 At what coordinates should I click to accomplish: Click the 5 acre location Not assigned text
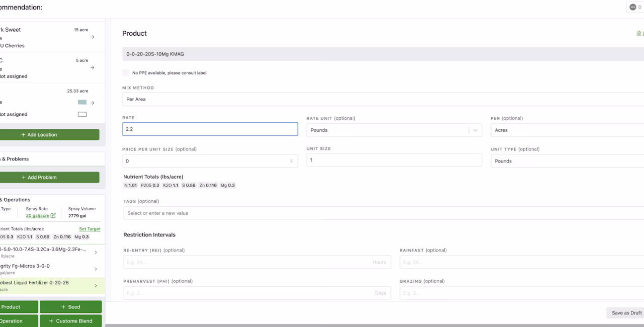point(14,76)
